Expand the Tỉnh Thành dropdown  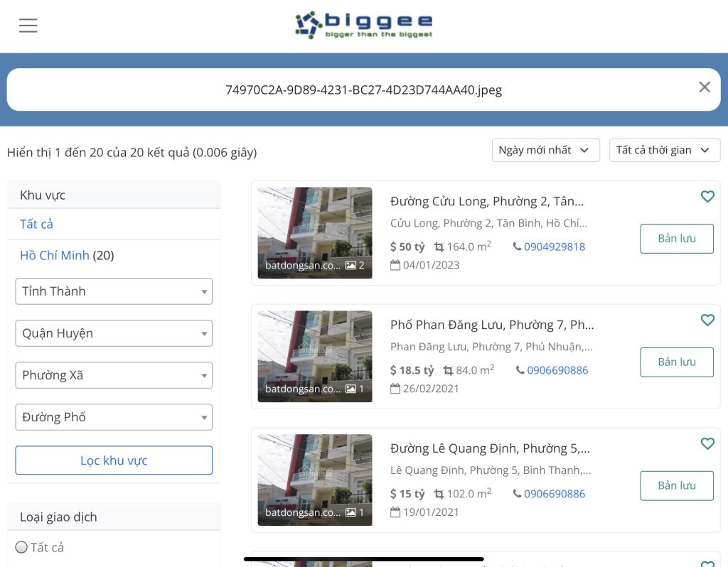tap(114, 291)
